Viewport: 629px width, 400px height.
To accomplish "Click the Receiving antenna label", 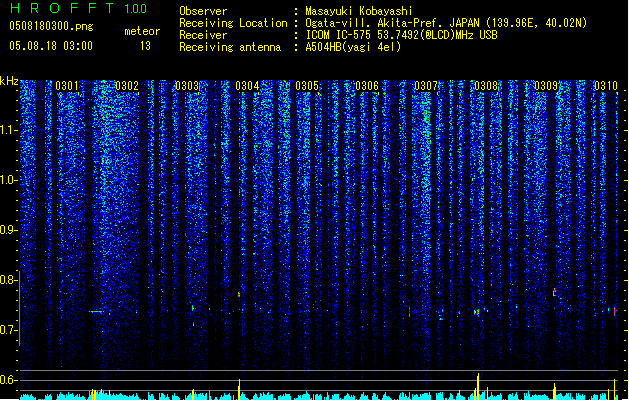I will 230,47.
